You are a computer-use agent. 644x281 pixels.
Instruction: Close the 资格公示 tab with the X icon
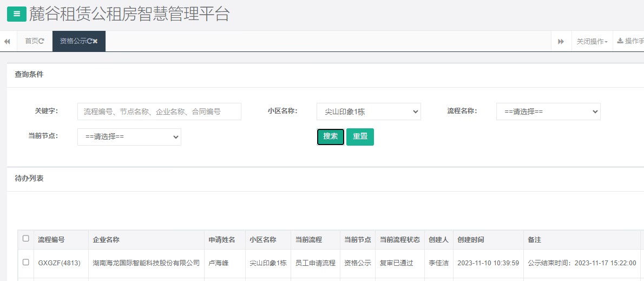click(96, 41)
